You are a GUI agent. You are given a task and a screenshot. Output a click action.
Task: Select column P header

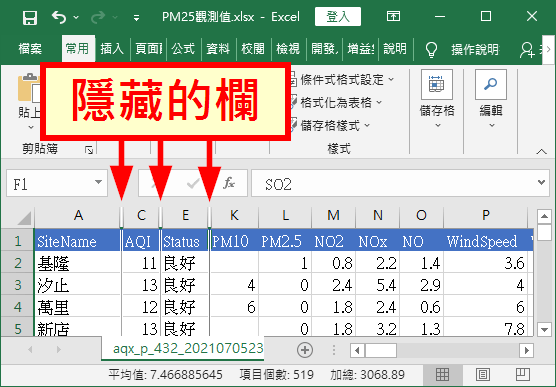click(486, 215)
